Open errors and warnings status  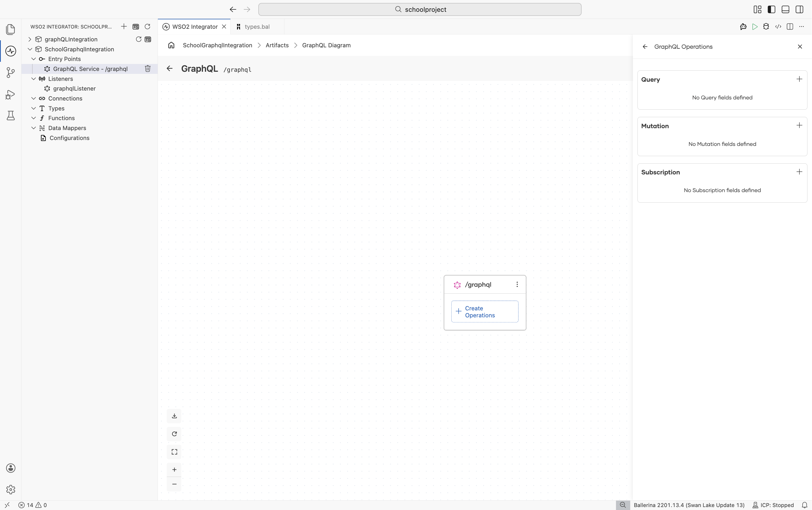[x=33, y=505]
